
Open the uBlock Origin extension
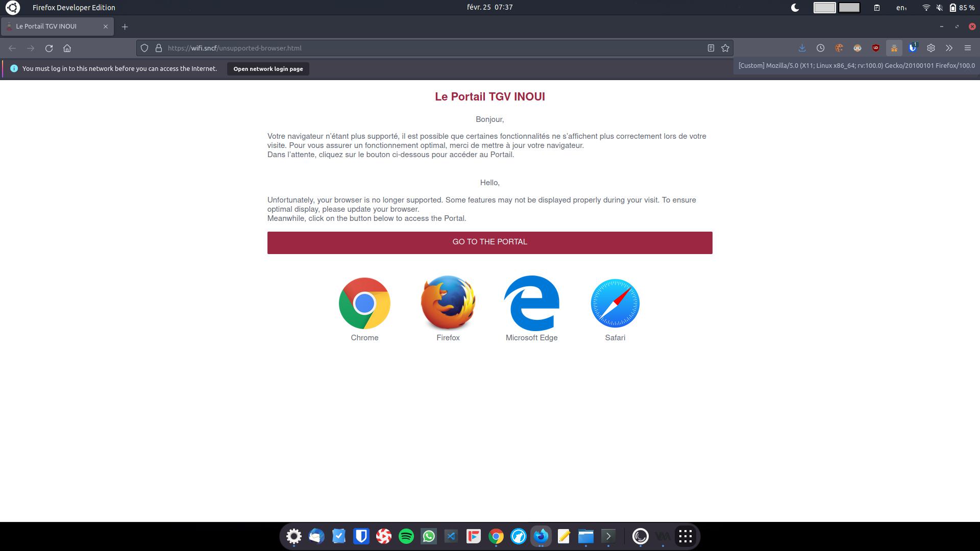click(x=875, y=47)
